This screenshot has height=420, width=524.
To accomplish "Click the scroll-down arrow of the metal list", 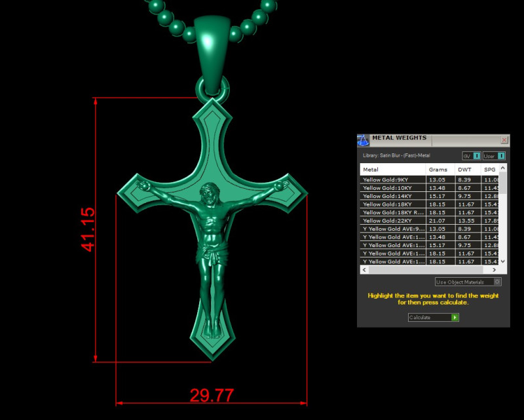I will tap(502, 261).
